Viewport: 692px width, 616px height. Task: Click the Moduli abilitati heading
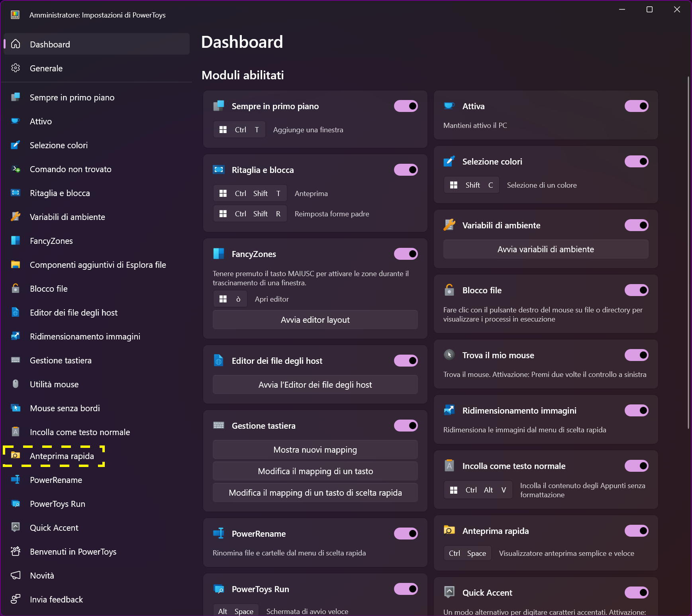point(243,75)
